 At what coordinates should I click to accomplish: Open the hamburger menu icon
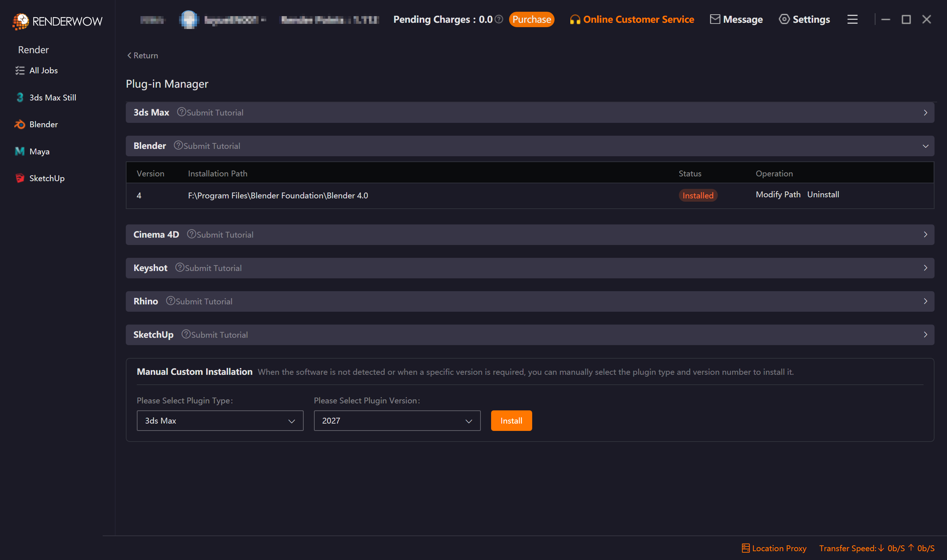click(x=852, y=19)
